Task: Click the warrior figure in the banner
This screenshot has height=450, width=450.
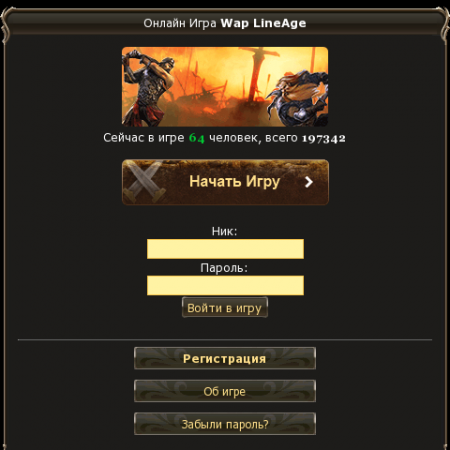Action: 148,87
